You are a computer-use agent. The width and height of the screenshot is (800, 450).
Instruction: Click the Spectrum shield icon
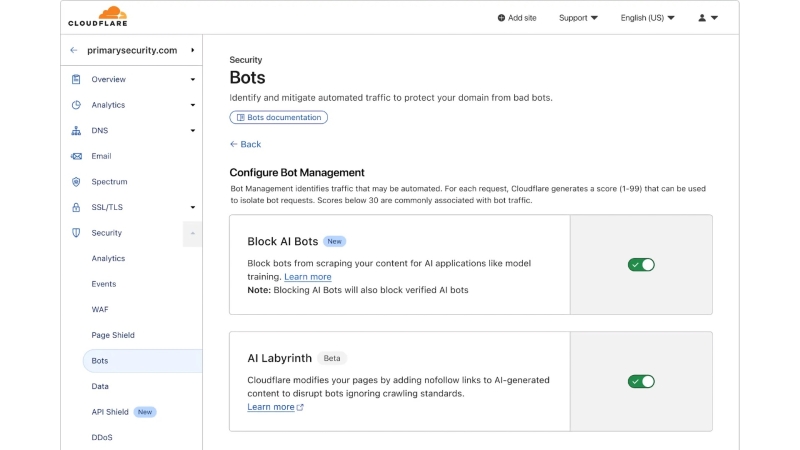(76, 182)
